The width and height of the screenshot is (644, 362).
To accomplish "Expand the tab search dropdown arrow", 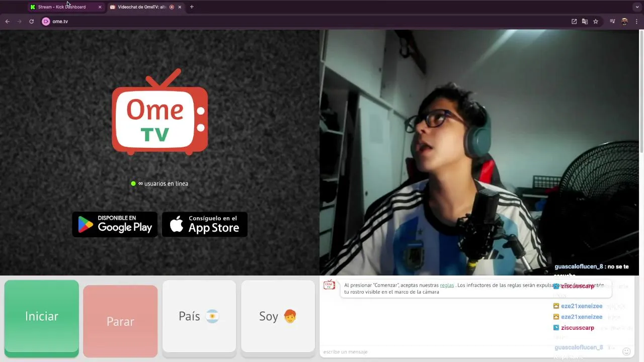I will 637,7.
